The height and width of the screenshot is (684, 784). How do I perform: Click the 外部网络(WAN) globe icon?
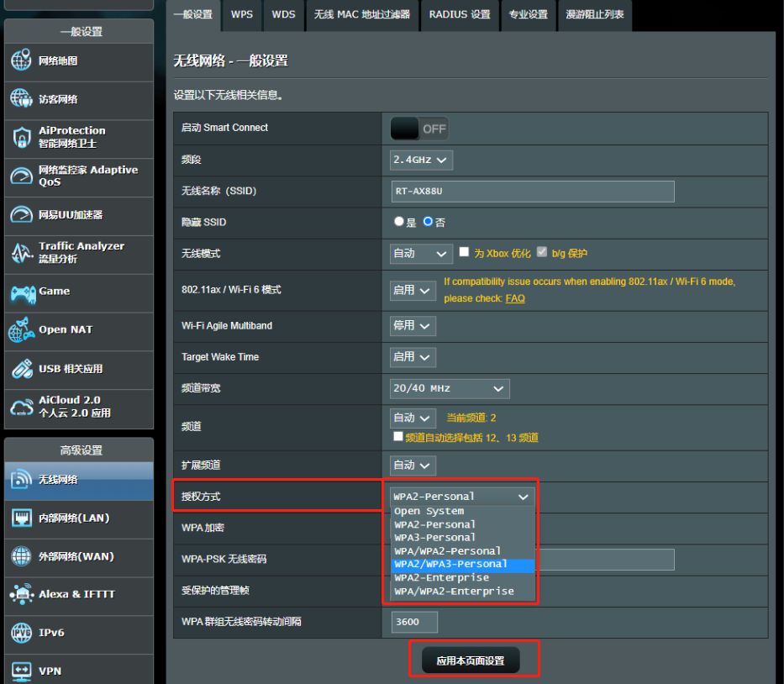[x=21, y=556]
